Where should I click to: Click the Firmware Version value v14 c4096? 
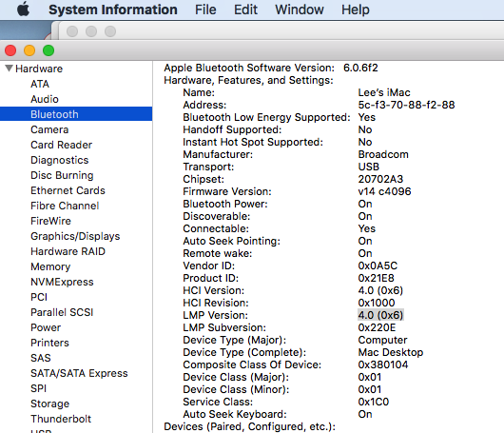pyautogui.click(x=384, y=191)
